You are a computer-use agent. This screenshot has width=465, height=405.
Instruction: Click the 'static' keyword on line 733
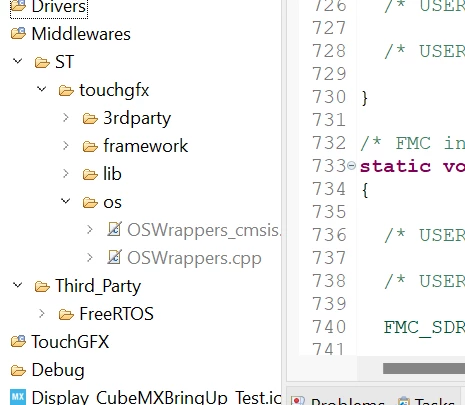tap(395, 166)
